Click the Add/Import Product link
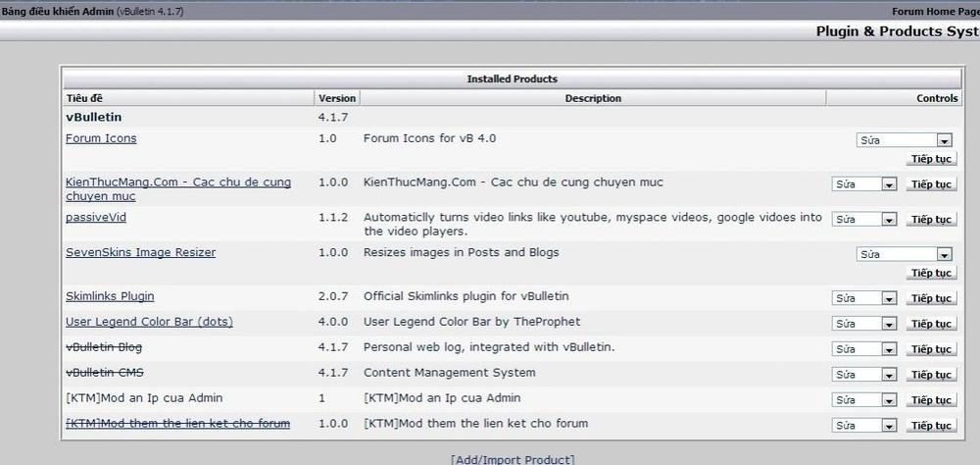Image resolution: width=980 pixels, height=465 pixels. coord(512,459)
